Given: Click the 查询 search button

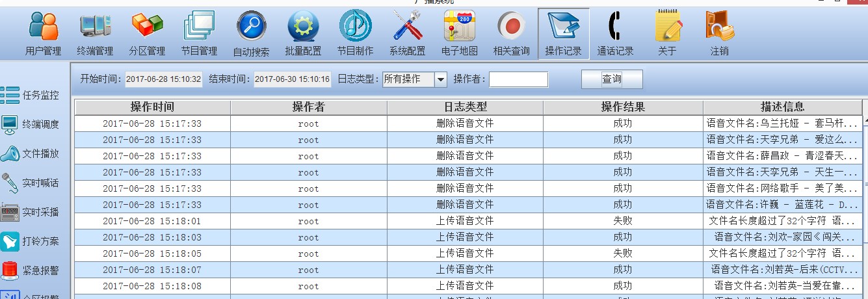Looking at the screenshot, I should [x=611, y=79].
